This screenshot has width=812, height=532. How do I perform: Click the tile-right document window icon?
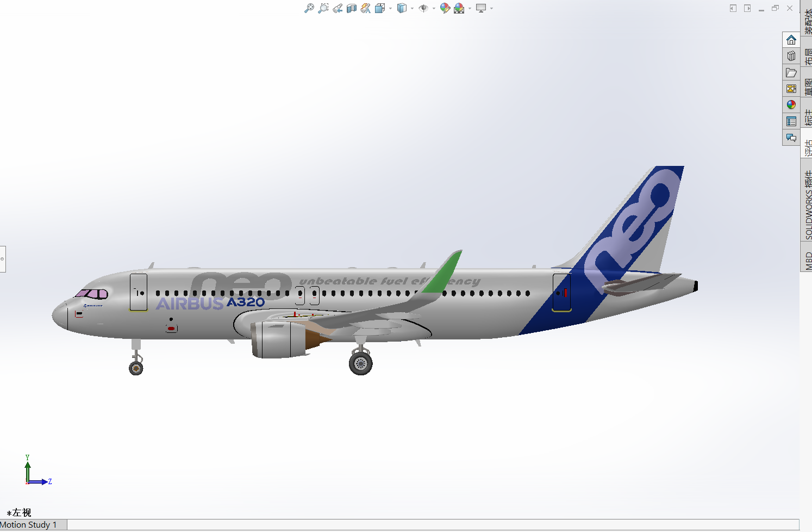click(x=747, y=8)
